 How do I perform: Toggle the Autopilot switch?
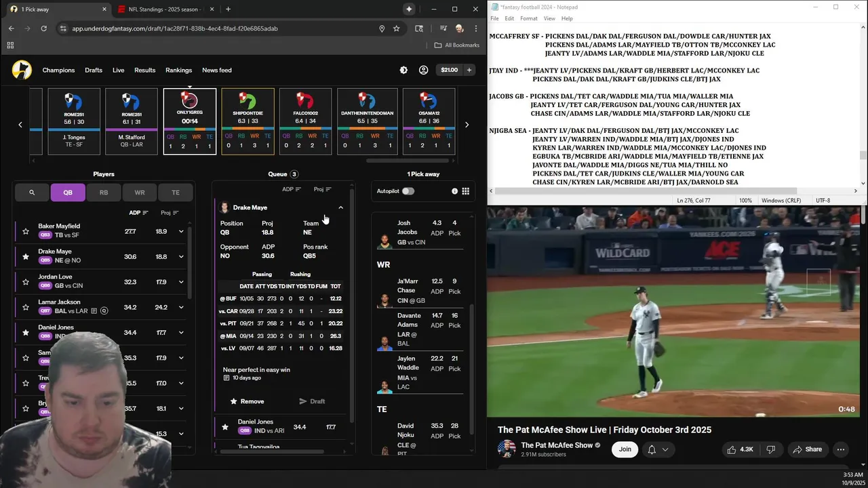pos(408,191)
